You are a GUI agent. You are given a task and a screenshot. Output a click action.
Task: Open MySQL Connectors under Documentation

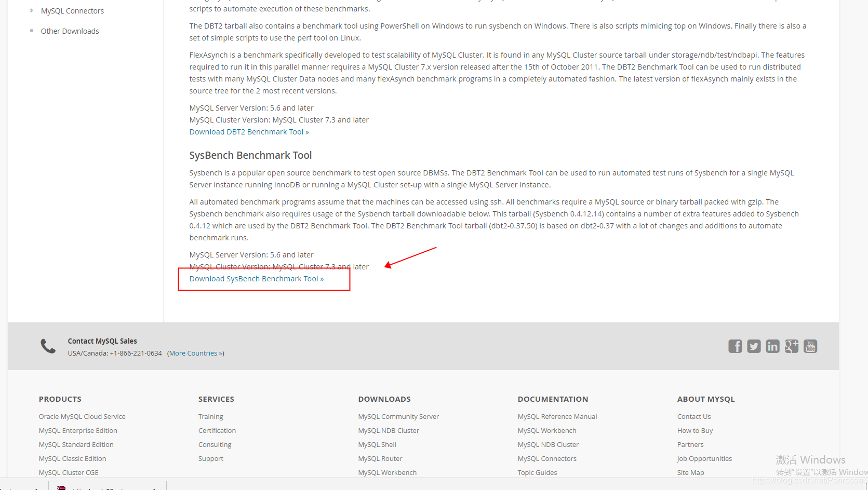[547, 459]
